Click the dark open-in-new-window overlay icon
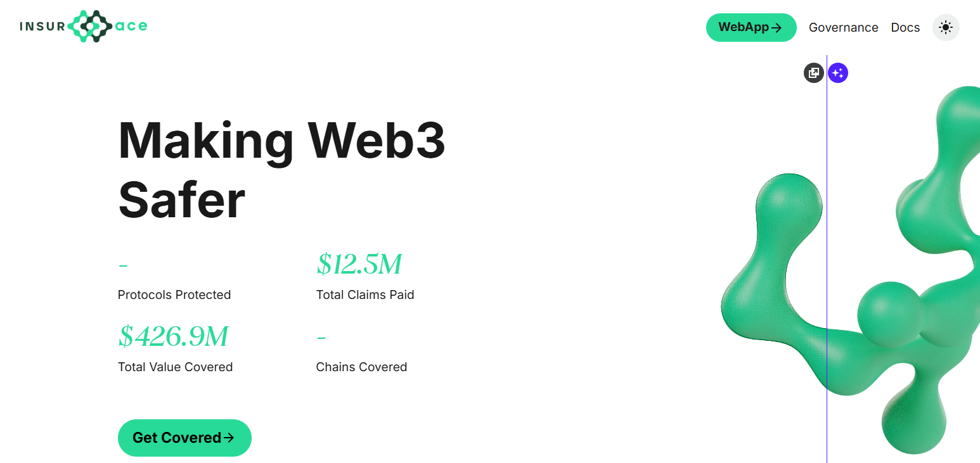Screen dimensions: 980x463 click(x=814, y=73)
